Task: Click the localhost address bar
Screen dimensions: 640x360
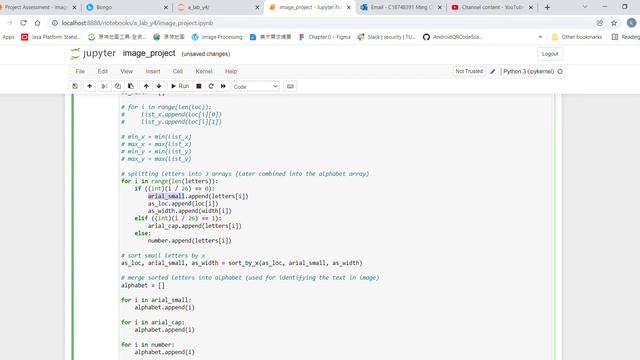Action: coord(322,23)
